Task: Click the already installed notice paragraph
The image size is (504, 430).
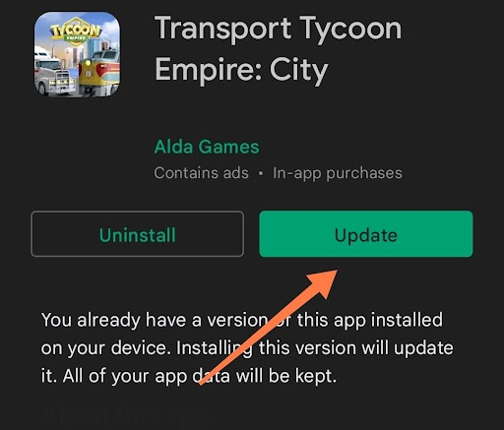Action: [247, 347]
